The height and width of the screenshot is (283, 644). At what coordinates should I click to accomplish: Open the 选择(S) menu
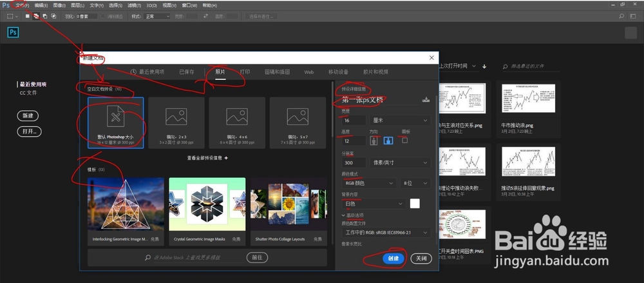point(115,5)
